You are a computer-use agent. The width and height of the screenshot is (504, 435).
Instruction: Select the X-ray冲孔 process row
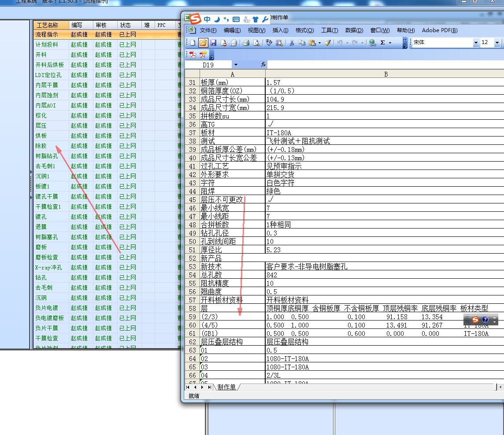click(107, 267)
